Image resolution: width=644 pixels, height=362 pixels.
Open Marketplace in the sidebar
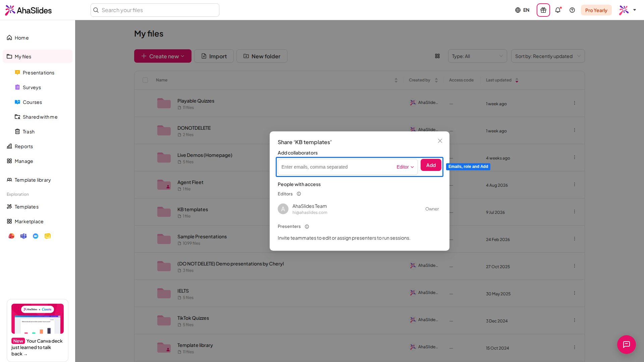pyautogui.click(x=38, y=222)
